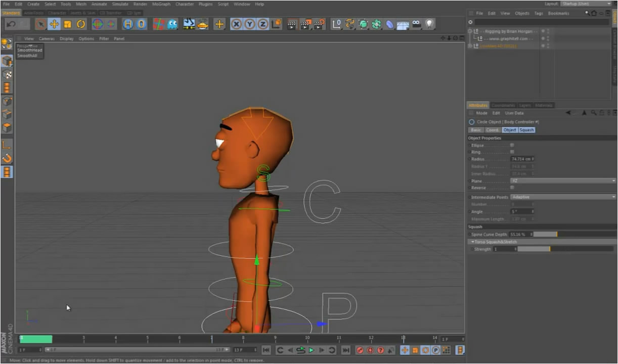
Task: Click the Spine Curve Depth slider
Action: pyautogui.click(x=545, y=235)
